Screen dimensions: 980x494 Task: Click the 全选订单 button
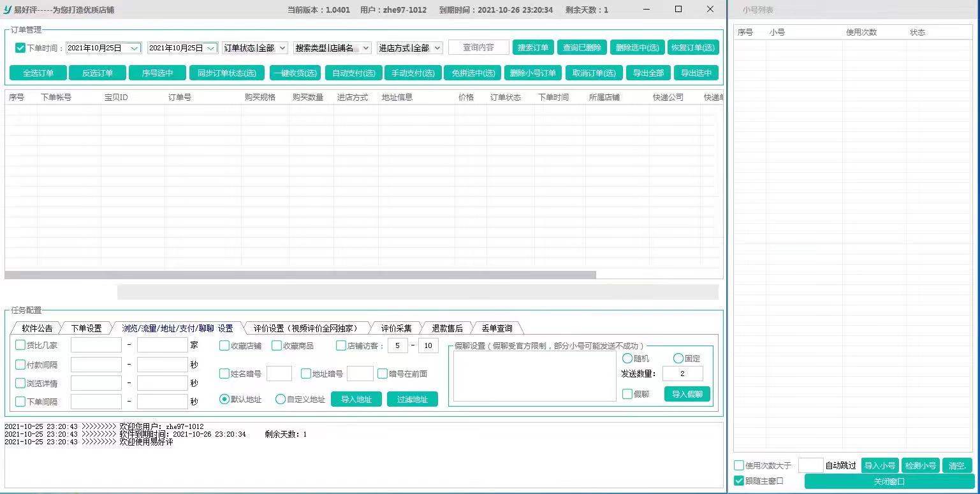(38, 73)
